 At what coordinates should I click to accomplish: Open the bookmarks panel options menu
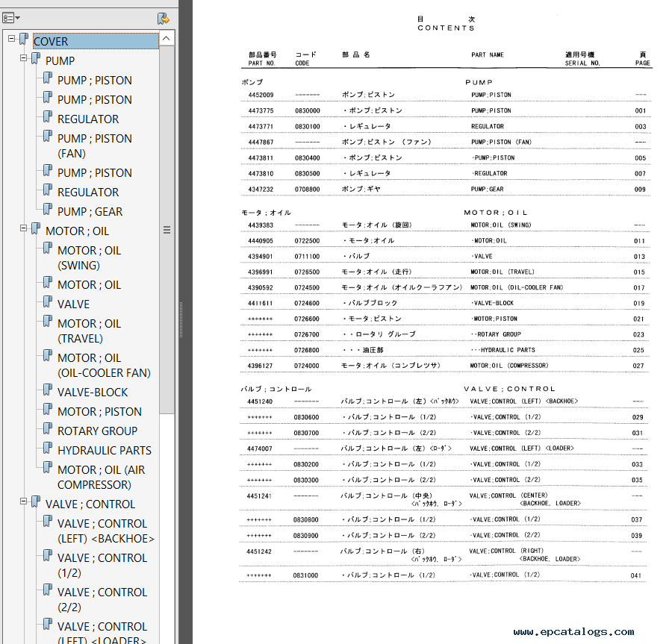click(x=11, y=18)
